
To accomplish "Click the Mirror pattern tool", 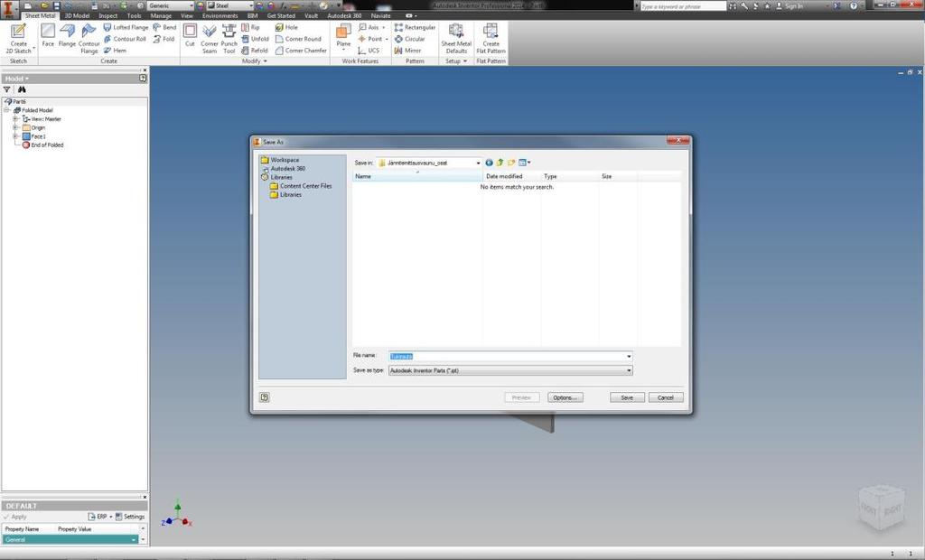I will pos(407,51).
